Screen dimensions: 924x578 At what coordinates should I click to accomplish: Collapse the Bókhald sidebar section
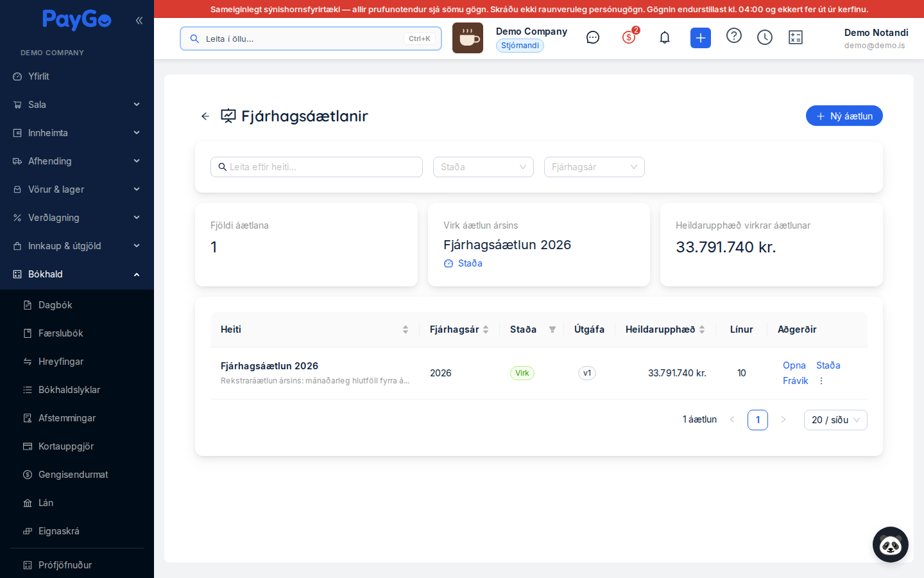tap(77, 274)
